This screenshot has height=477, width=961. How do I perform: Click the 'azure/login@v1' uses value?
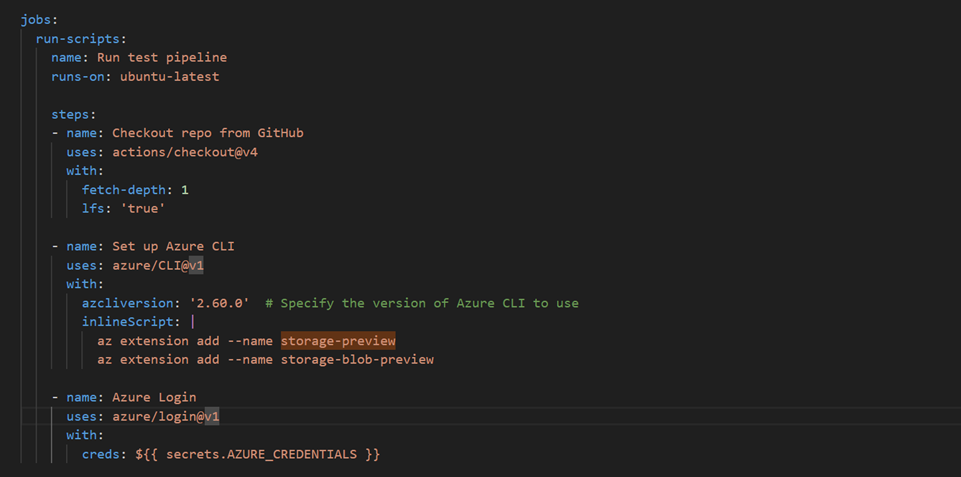(x=168, y=416)
